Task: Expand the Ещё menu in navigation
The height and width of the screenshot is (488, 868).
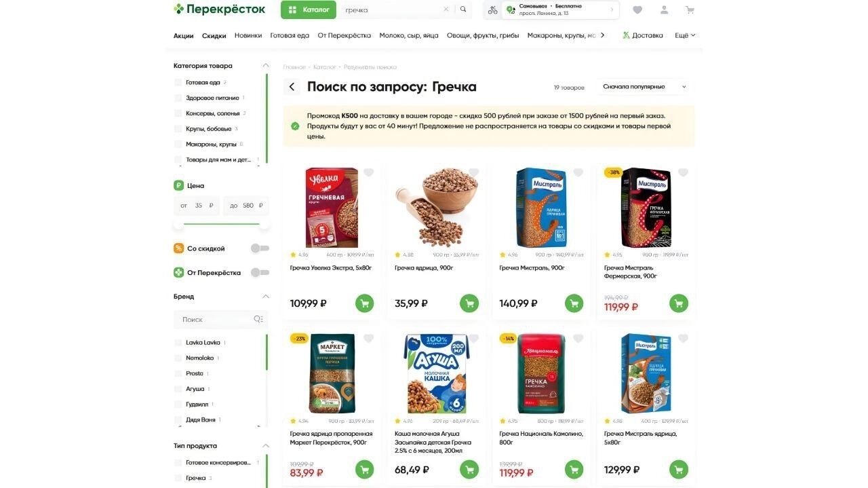Action: [685, 35]
